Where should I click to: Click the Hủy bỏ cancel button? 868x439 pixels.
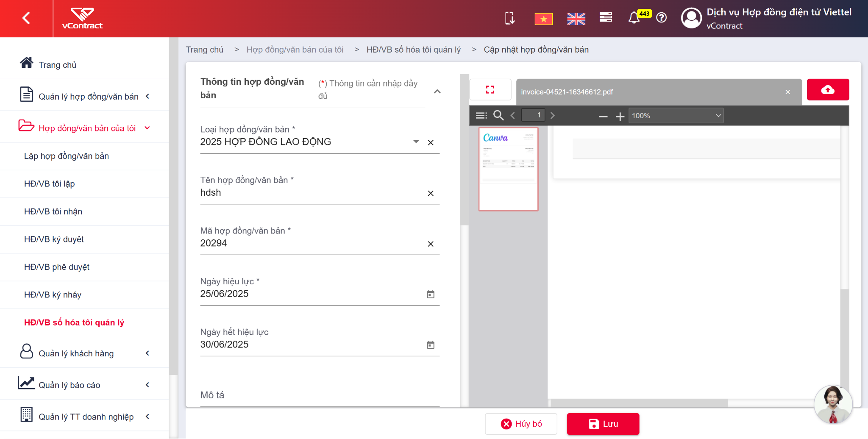521,424
